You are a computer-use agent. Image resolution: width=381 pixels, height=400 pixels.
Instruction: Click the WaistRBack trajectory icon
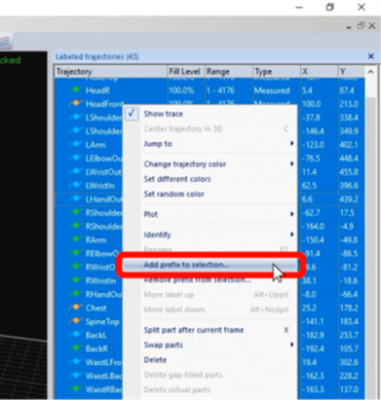pyautogui.click(x=76, y=389)
